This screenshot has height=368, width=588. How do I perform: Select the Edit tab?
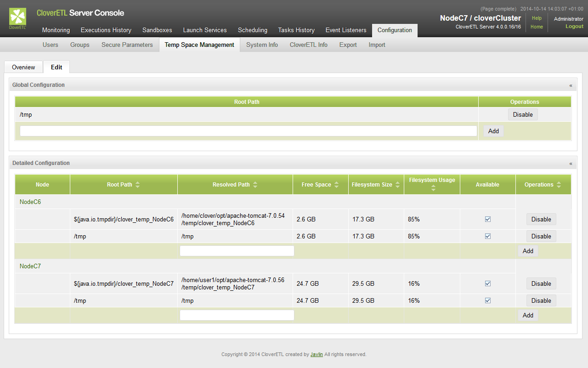coord(57,67)
